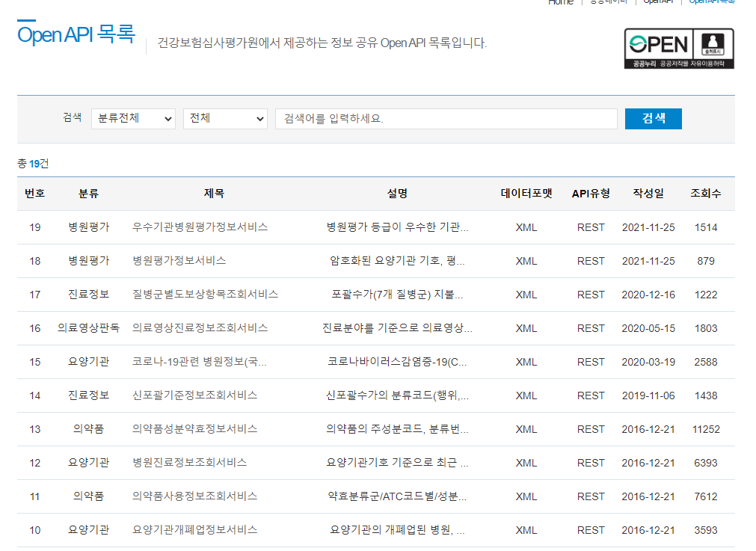Click the view count 7612
Screen dimensions: 756x551
point(706,496)
